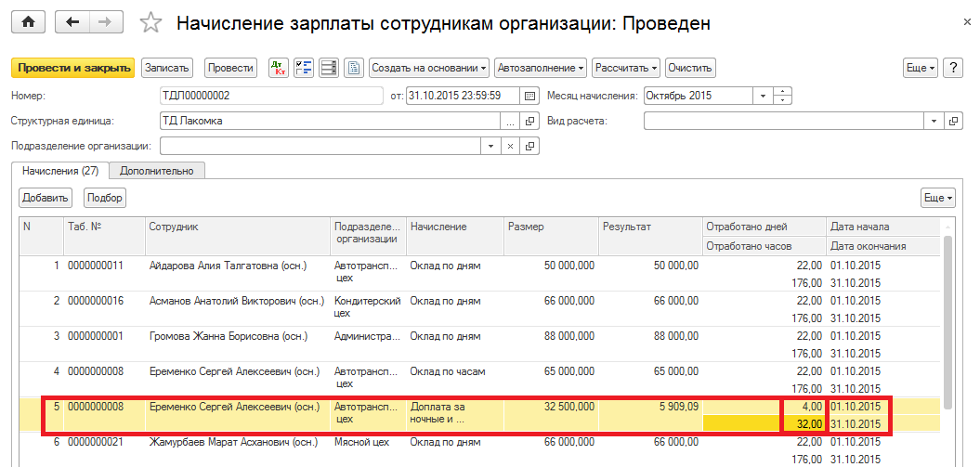The image size is (980, 467).
Task: Switch to Начисления (27) tab
Action: [60, 171]
